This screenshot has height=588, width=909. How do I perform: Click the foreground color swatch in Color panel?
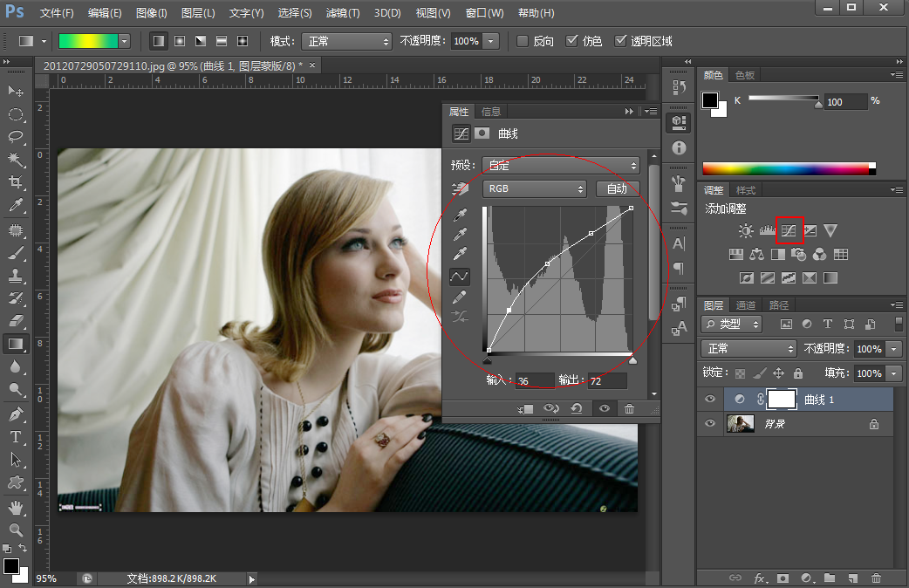tap(710, 100)
